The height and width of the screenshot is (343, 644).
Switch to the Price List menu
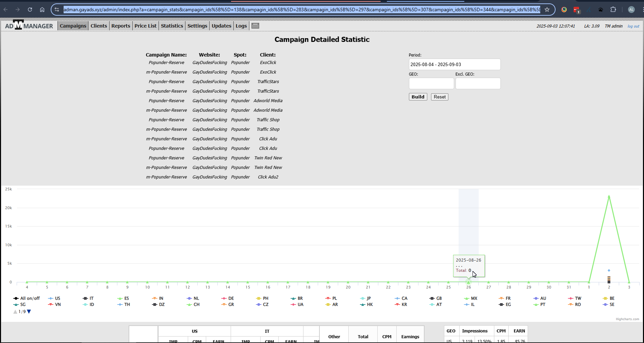145,26
